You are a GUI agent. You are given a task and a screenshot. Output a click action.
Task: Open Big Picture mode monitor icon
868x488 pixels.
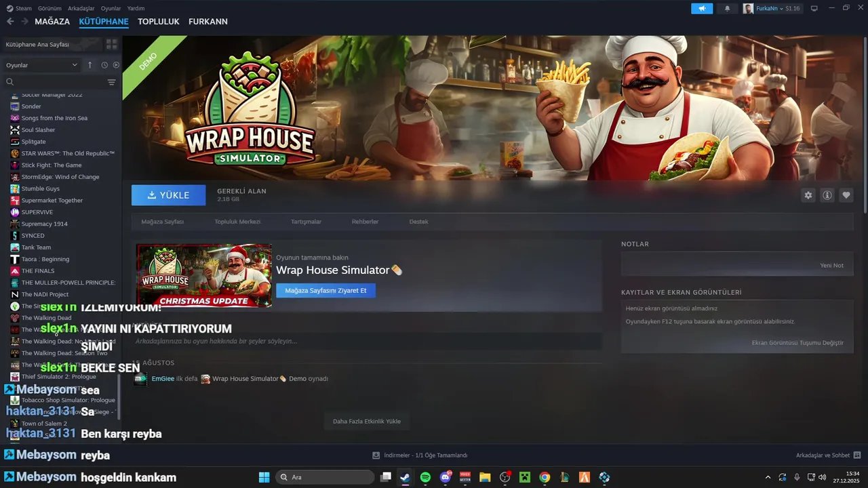814,8
